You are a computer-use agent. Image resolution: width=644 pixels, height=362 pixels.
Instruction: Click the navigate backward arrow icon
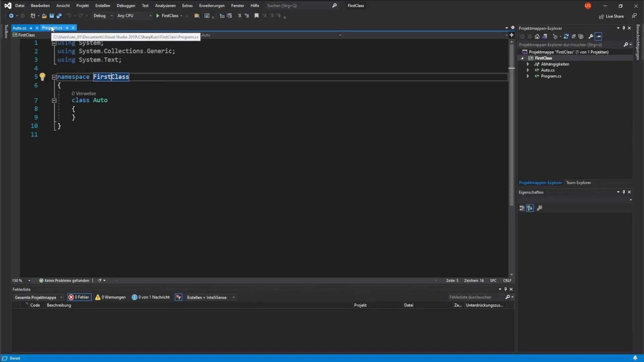(x=11, y=16)
